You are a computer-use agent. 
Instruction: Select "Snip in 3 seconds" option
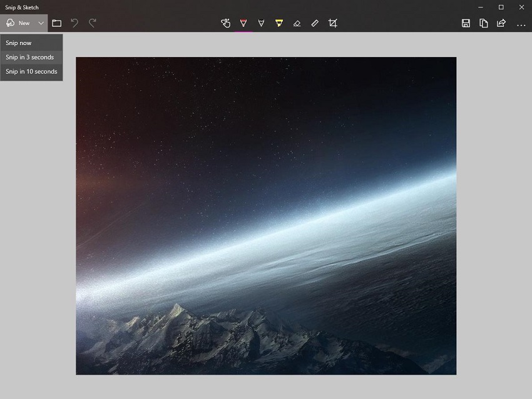[x=30, y=57]
